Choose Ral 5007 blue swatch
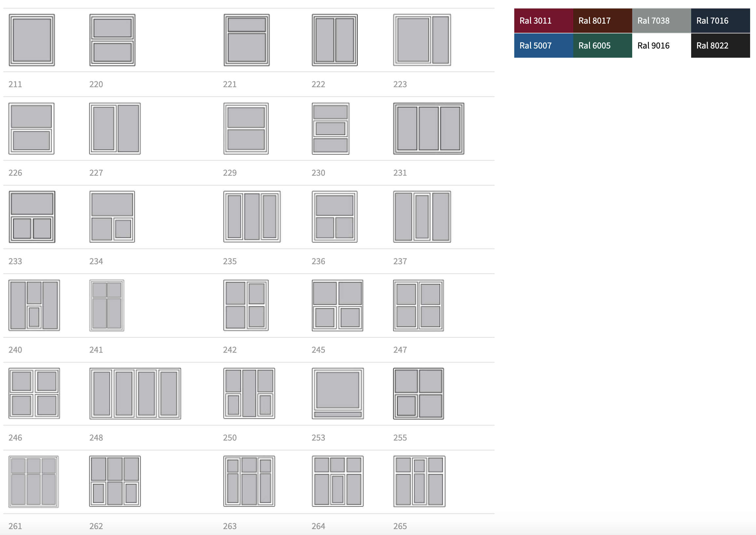756x535 pixels. (543, 46)
